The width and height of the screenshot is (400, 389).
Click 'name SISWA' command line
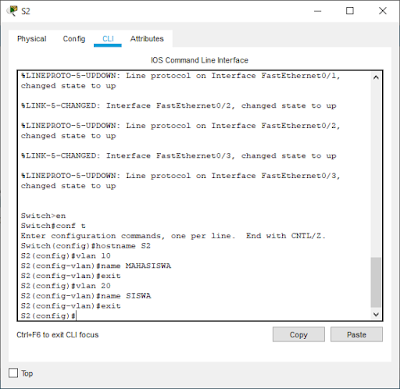[x=86, y=296]
